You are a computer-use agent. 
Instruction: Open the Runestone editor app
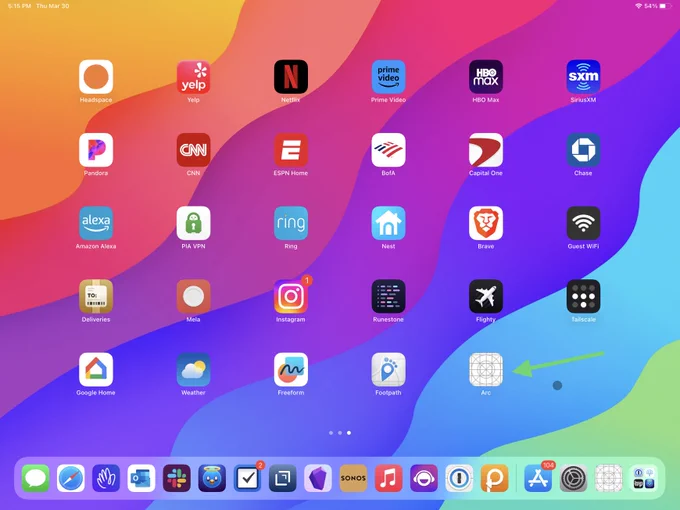point(389,297)
